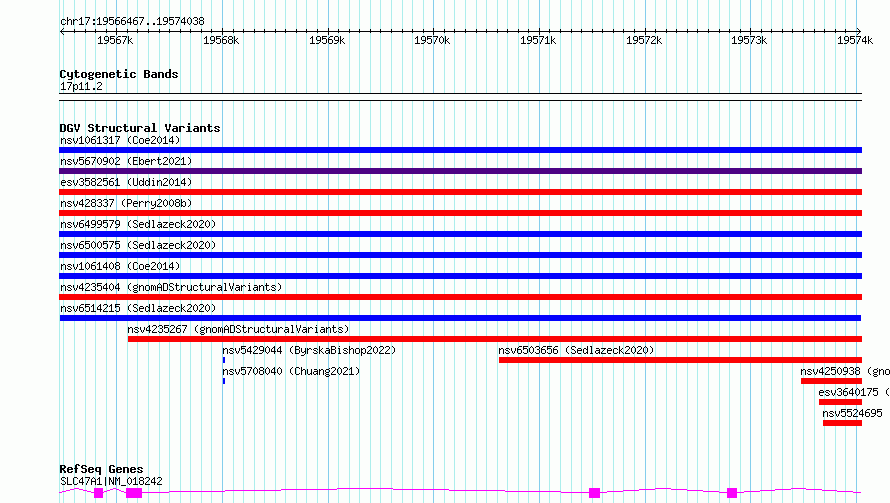Click the SLC47A1 exon box near 19573k
890x503 pixels.
point(732,493)
